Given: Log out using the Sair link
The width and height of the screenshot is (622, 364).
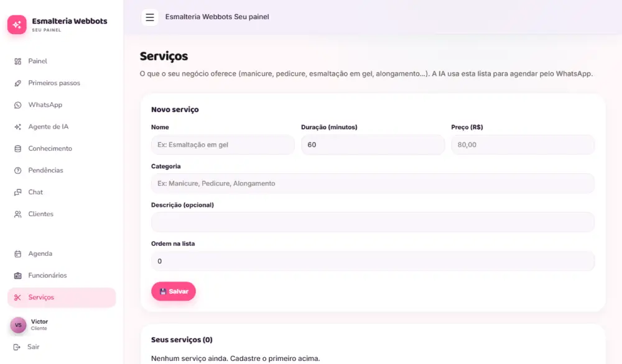Looking at the screenshot, I should pyautogui.click(x=34, y=347).
